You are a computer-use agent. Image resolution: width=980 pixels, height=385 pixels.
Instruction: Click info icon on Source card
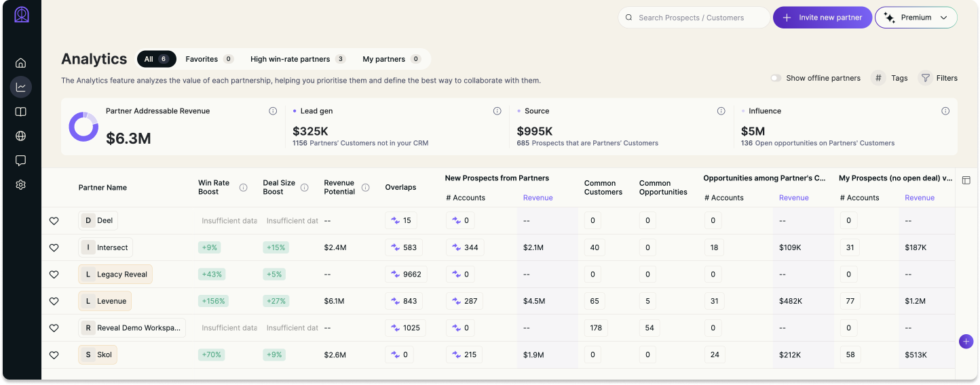pyautogui.click(x=721, y=111)
